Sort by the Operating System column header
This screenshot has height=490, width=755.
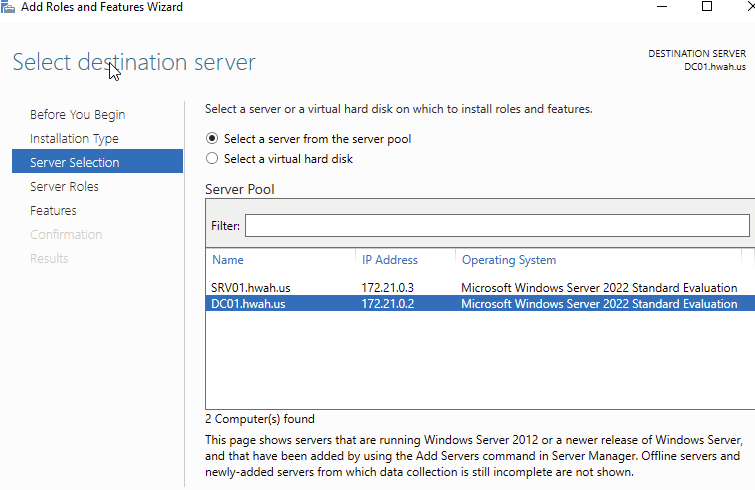(509, 260)
